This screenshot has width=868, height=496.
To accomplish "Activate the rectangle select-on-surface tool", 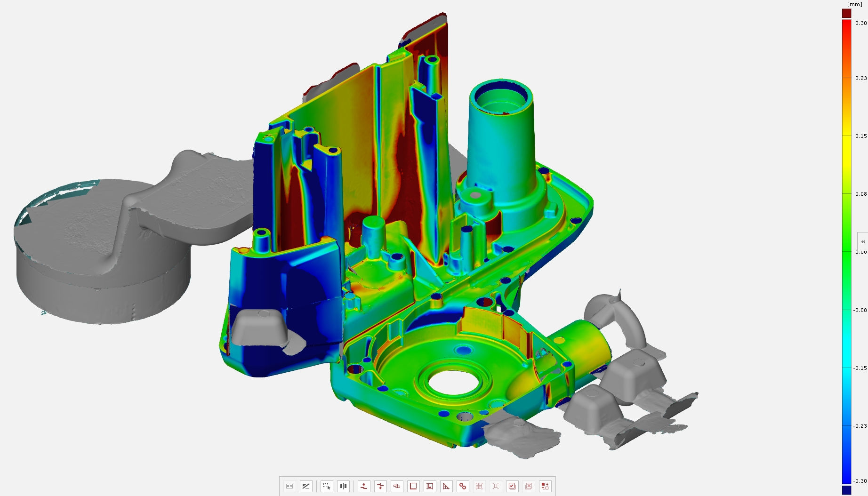I will point(327,486).
